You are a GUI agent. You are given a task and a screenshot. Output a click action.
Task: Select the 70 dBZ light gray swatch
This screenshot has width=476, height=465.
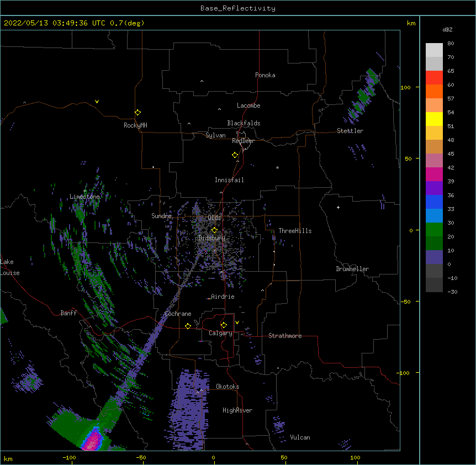tap(434, 50)
